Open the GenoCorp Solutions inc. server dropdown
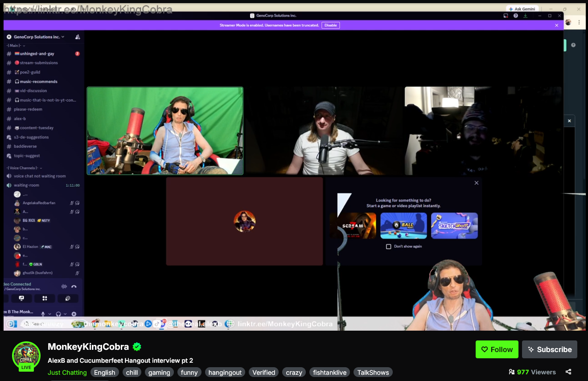588x381 pixels. [36, 37]
